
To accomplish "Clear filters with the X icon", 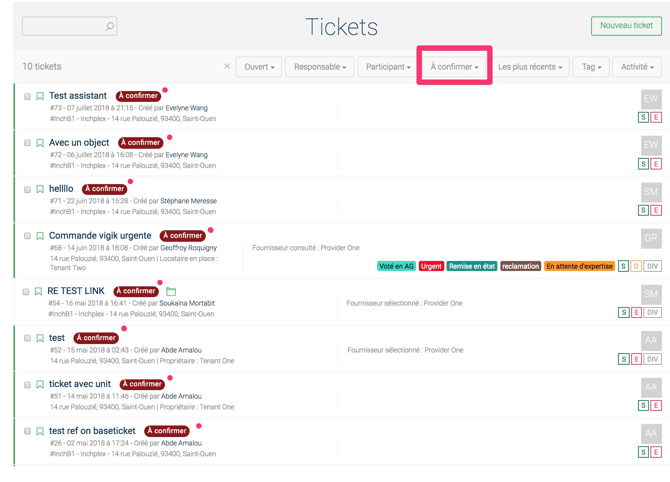I will pyautogui.click(x=227, y=67).
